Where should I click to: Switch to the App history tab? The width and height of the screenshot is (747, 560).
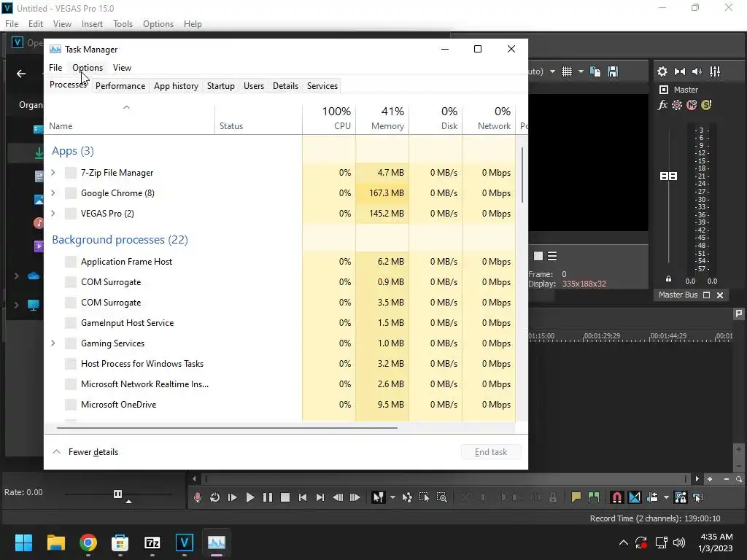click(176, 86)
